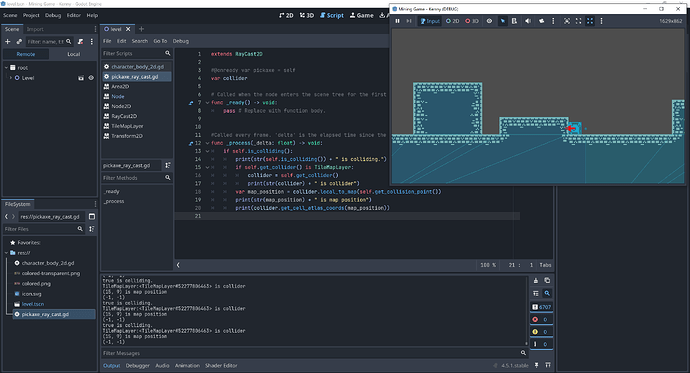
Task: Open the Editor menu
Action: 73,15
